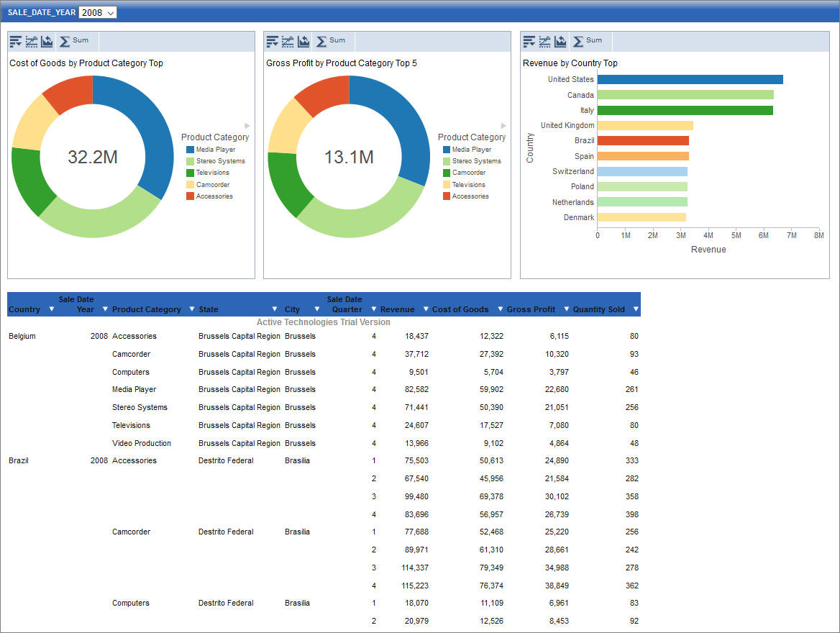The height and width of the screenshot is (633, 840).
Task: Open the chart type icon on Cost of Goods toolbar
Action: (47, 41)
